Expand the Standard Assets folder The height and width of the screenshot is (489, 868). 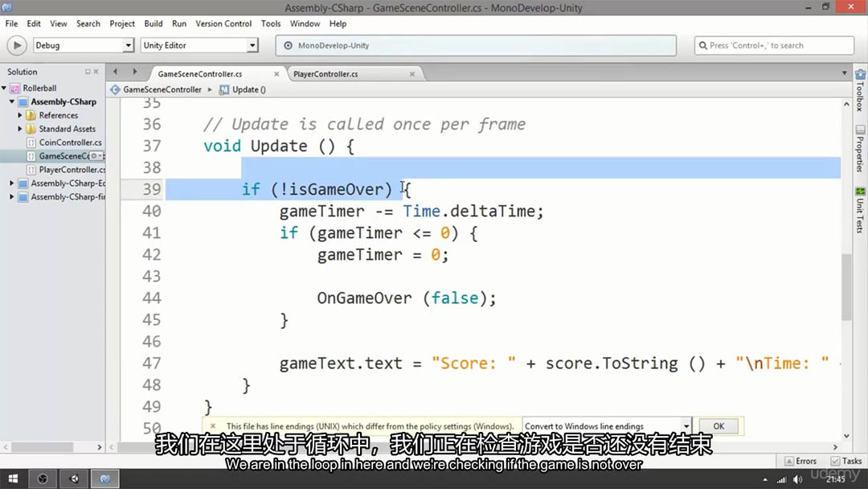tap(20, 129)
